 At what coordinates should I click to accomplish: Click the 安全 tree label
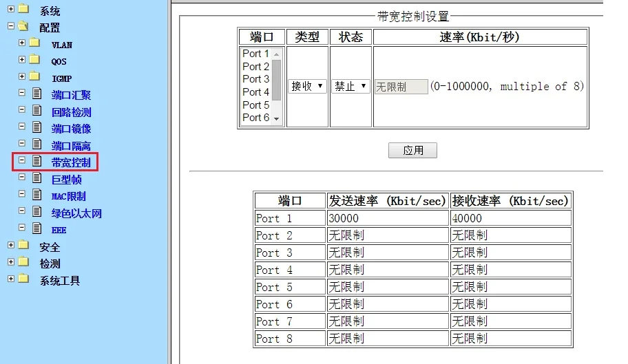[50, 247]
